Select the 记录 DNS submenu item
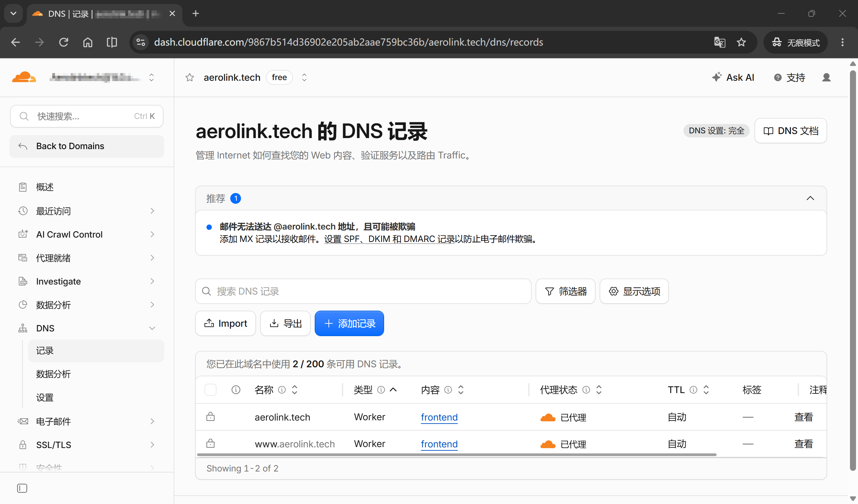Viewport: 858px width, 504px height. coord(96,351)
